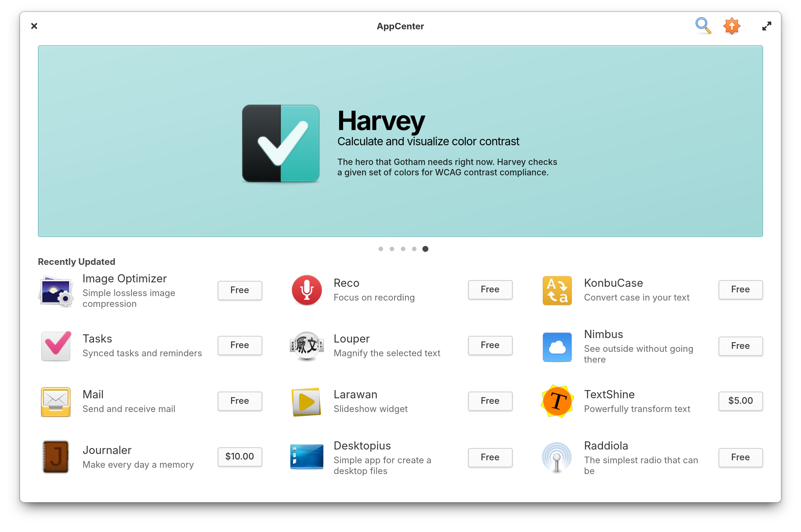
Task: Click the Louper magnify text icon
Action: [306, 346]
